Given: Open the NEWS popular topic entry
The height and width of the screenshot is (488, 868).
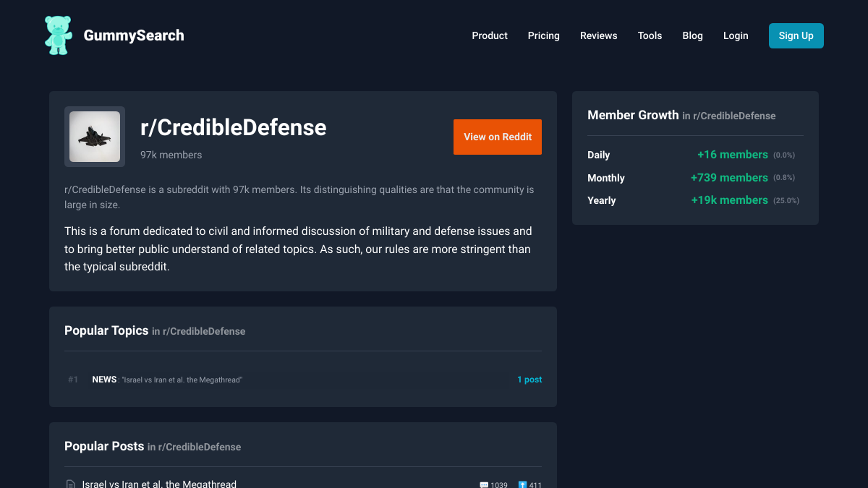Looking at the screenshot, I should 104,380.
